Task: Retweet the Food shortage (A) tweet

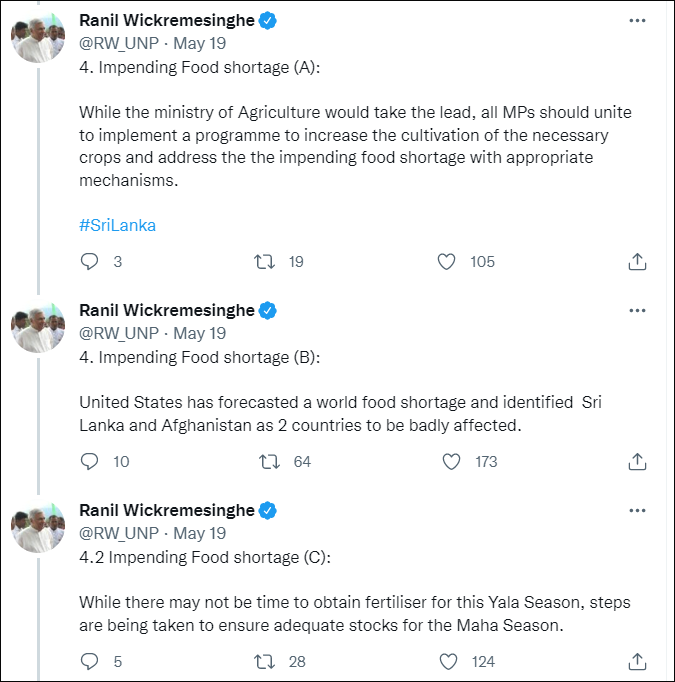Action: point(265,262)
